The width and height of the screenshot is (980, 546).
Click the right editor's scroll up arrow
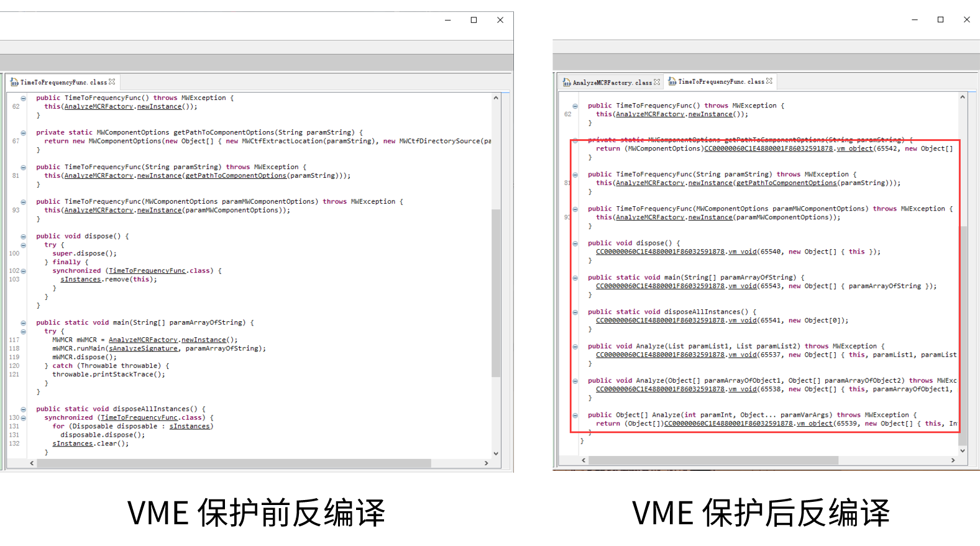tap(963, 97)
